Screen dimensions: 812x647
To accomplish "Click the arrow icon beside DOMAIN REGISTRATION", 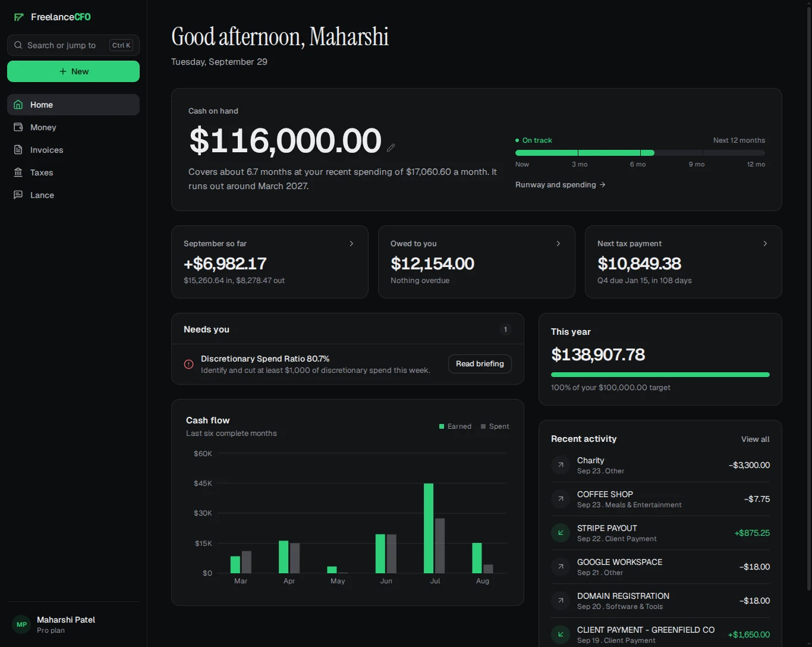I will pyautogui.click(x=561, y=601).
